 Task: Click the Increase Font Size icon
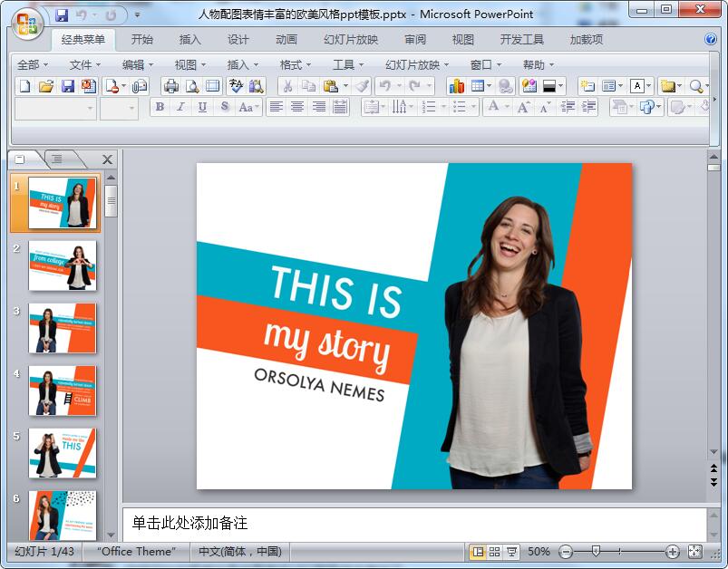coord(524,107)
